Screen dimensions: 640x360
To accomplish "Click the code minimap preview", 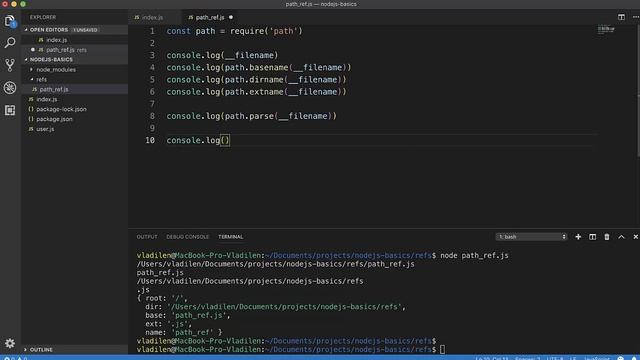I will click(606, 30).
